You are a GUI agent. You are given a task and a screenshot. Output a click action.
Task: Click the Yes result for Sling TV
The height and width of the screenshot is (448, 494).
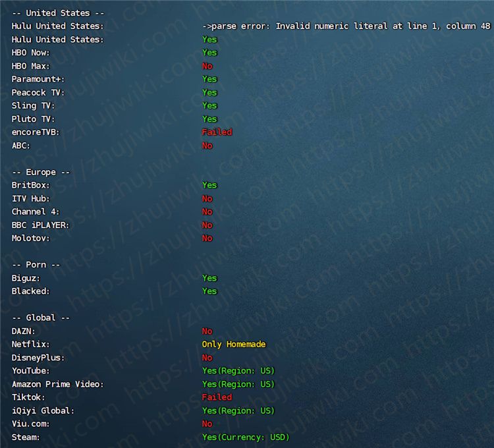(x=209, y=105)
